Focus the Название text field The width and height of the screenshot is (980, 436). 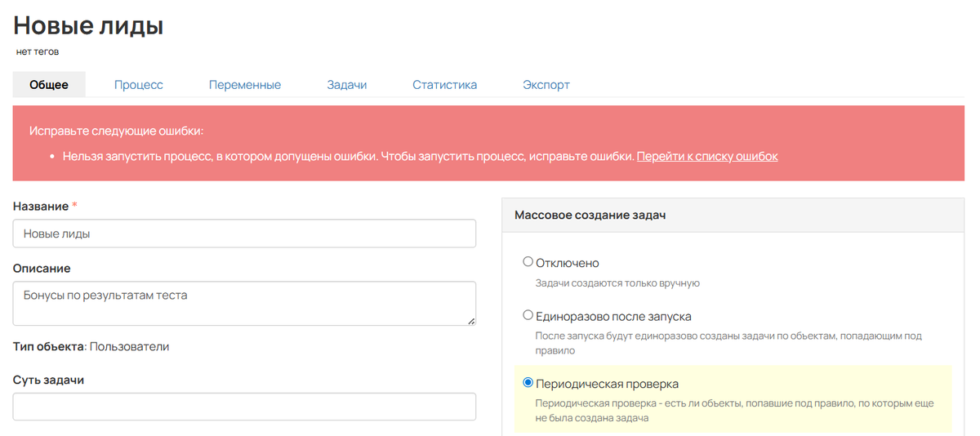(x=244, y=234)
